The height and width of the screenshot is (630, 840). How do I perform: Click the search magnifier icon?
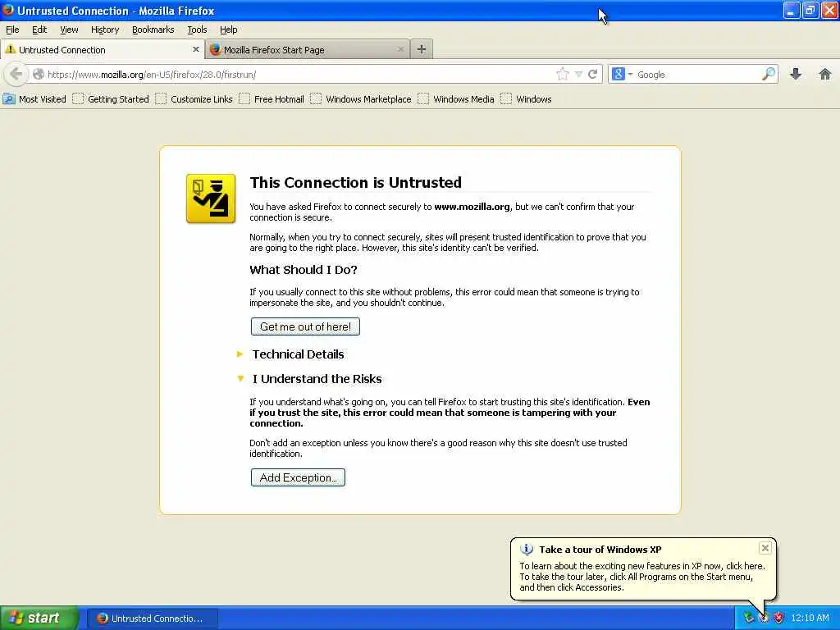tap(769, 74)
